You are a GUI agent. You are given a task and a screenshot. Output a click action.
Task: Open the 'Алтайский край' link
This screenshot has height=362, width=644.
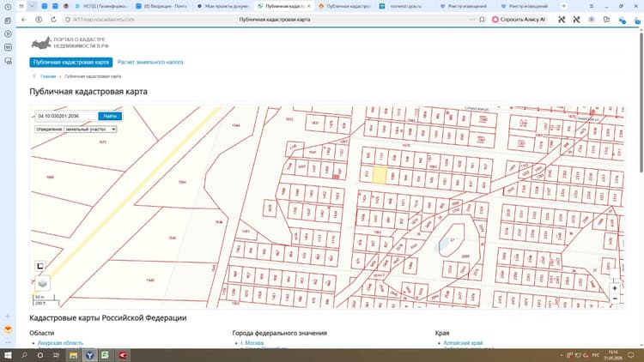(x=464, y=343)
